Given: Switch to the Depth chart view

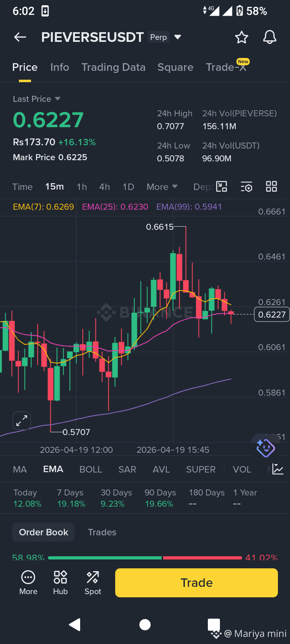Looking at the screenshot, I should click(203, 187).
